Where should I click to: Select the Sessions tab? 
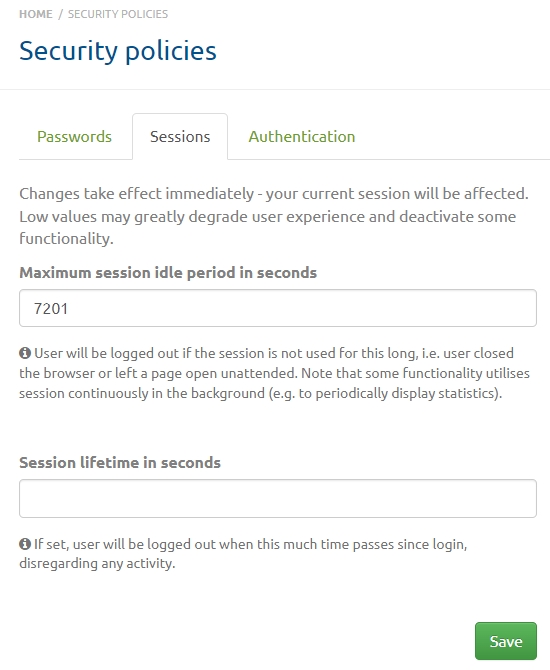point(180,137)
